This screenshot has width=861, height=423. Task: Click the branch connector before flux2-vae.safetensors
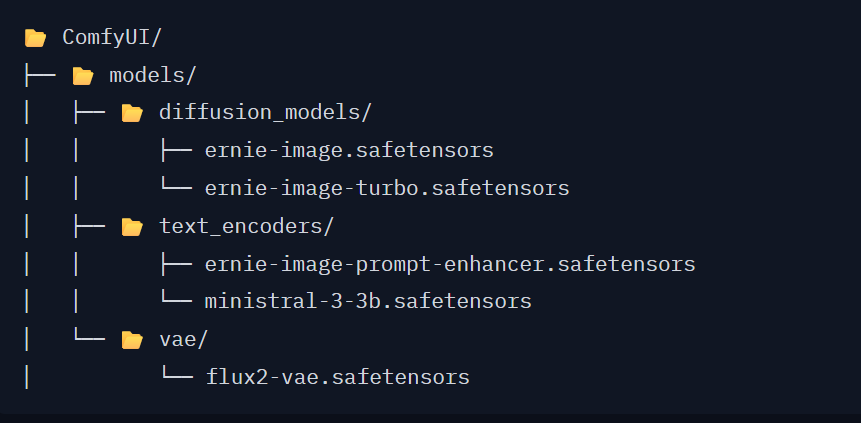[176, 378]
